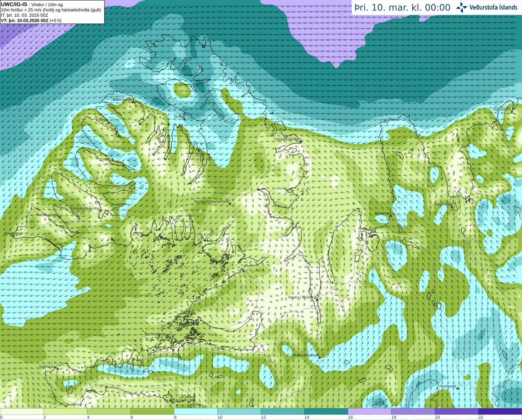
Task: Click the Steingrímsfjarðarheiði station label
Action: 211,201
